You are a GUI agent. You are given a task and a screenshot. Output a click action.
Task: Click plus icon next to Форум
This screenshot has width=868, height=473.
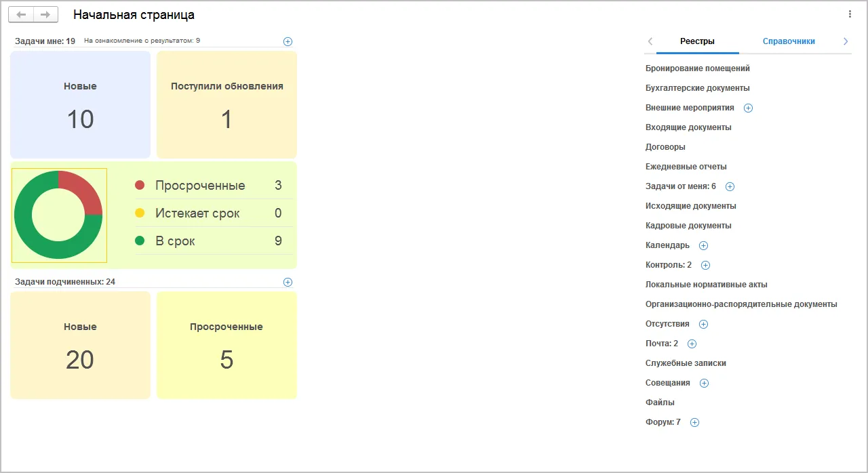(x=694, y=422)
